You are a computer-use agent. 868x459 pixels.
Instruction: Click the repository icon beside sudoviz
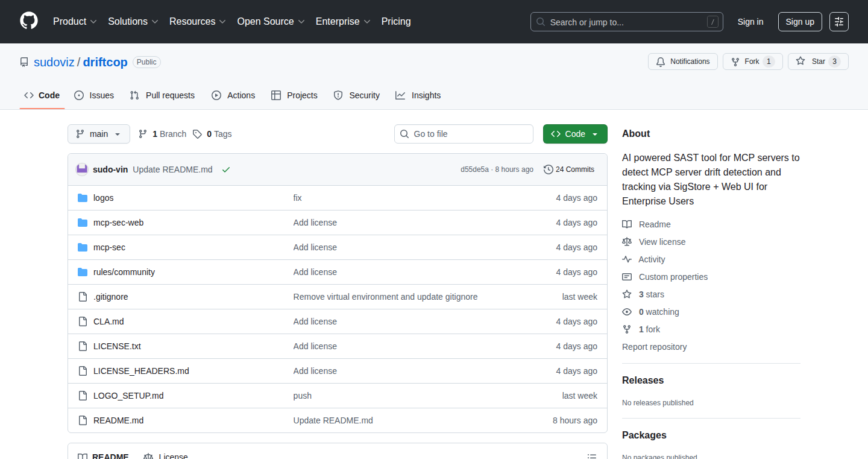coord(24,62)
